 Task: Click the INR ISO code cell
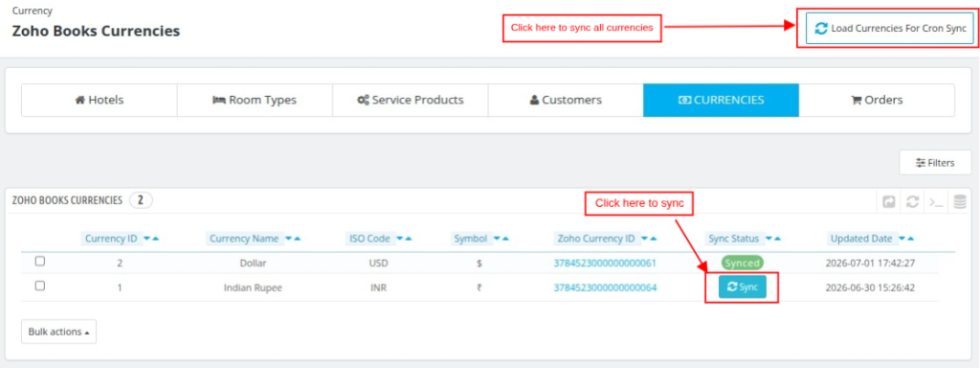[378, 287]
